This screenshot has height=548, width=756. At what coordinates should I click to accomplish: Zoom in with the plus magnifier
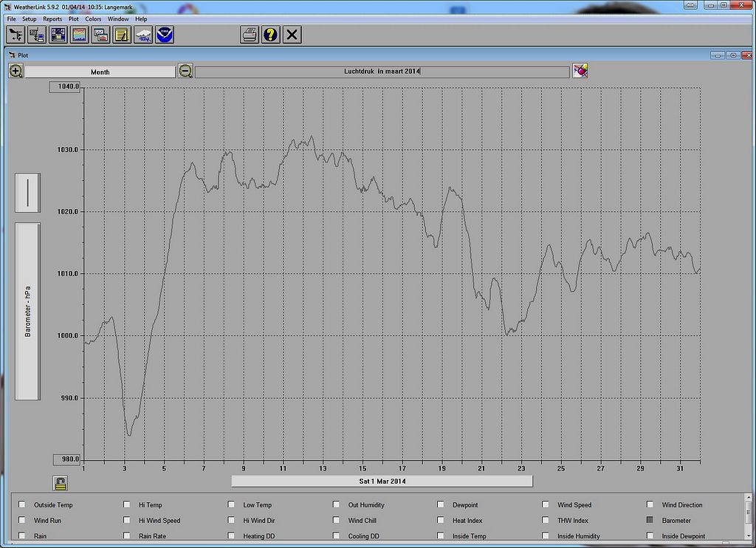(16, 72)
